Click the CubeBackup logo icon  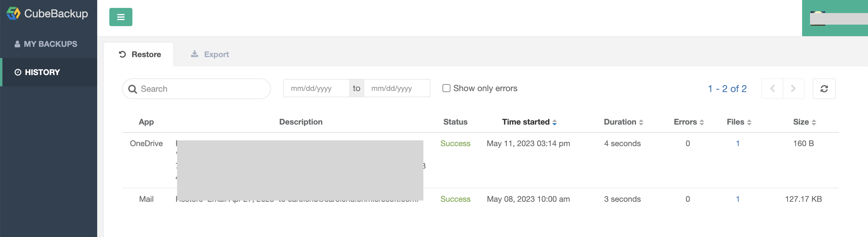click(x=13, y=13)
